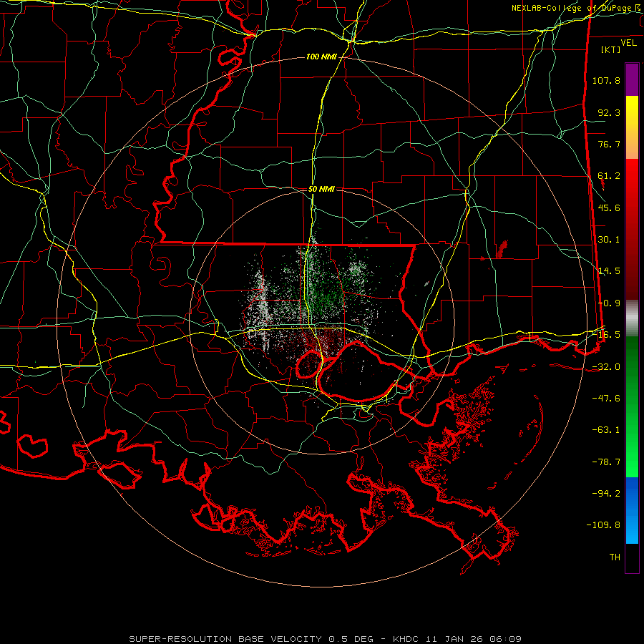This screenshot has width=644, height=644.
Task: Click the 100 NMI range ring label
Action: (321, 57)
